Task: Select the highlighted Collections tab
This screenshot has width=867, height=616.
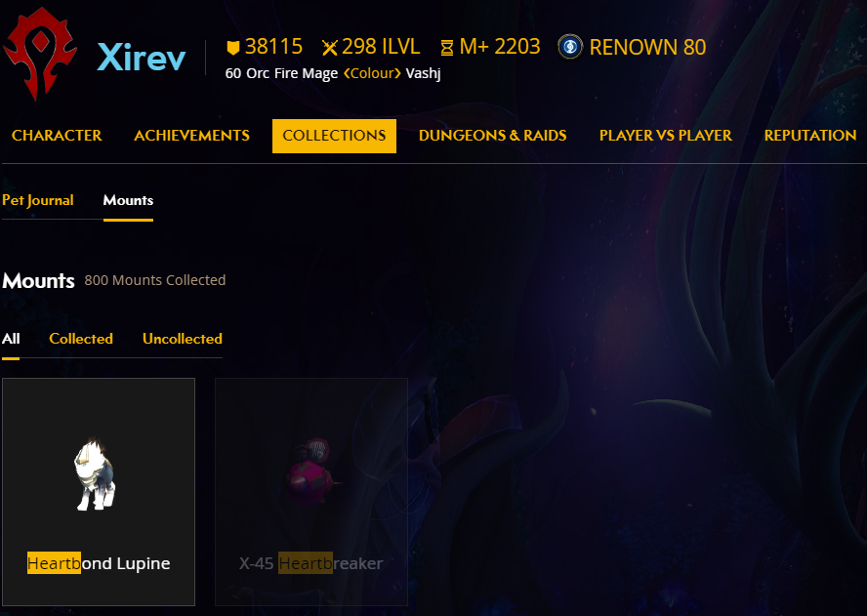Action: [334, 136]
